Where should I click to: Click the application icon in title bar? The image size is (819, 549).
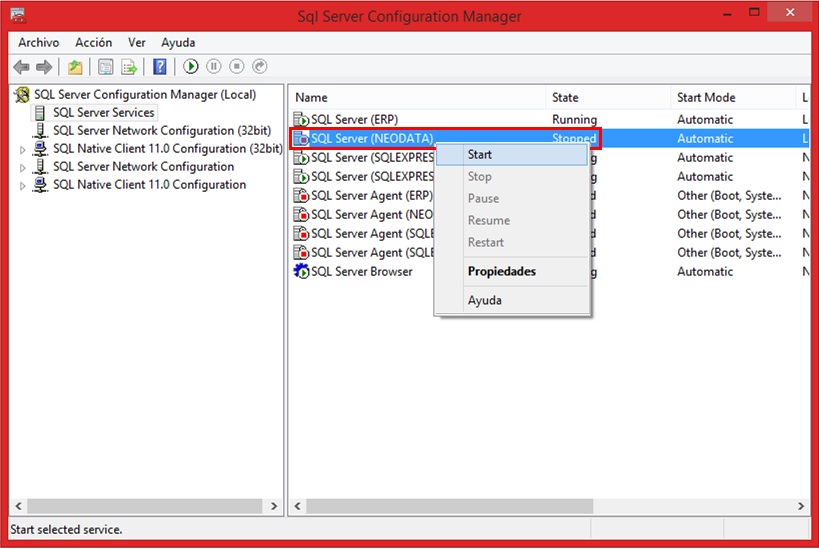18,15
